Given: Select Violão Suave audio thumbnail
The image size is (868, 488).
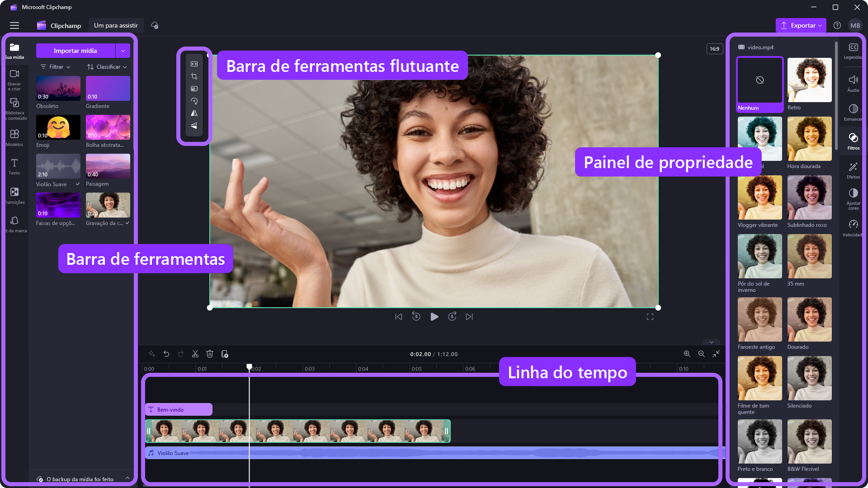Looking at the screenshot, I should 58,166.
